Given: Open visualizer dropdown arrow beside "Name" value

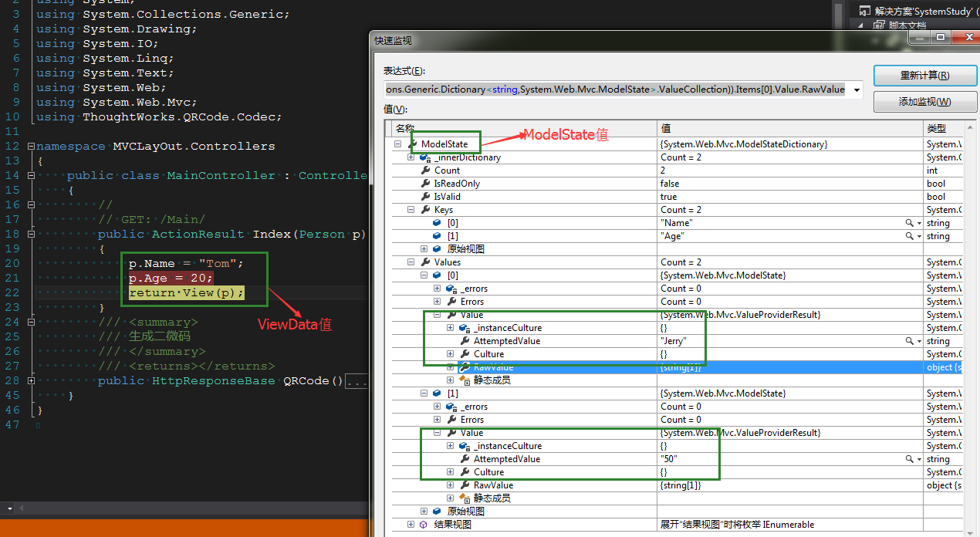Looking at the screenshot, I should (918, 223).
